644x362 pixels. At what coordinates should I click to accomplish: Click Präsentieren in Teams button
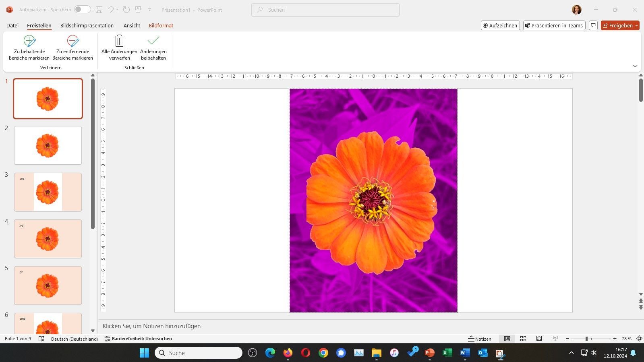(554, 25)
